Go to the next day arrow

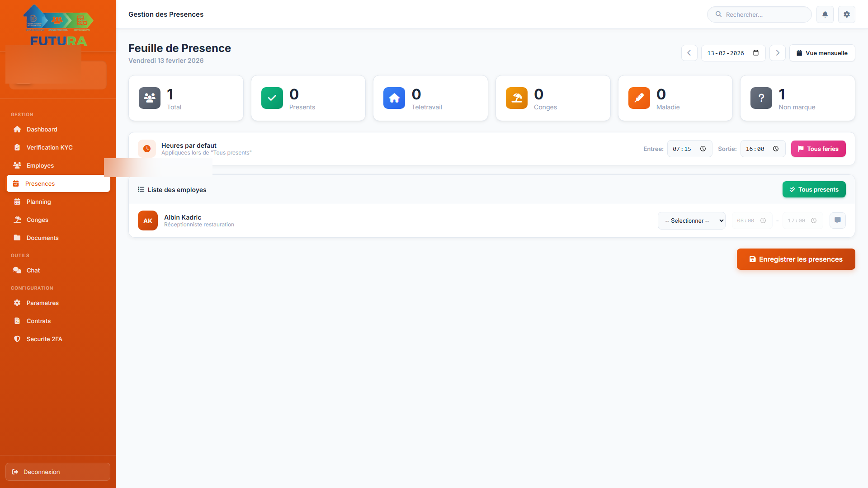[x=777, y=53]
